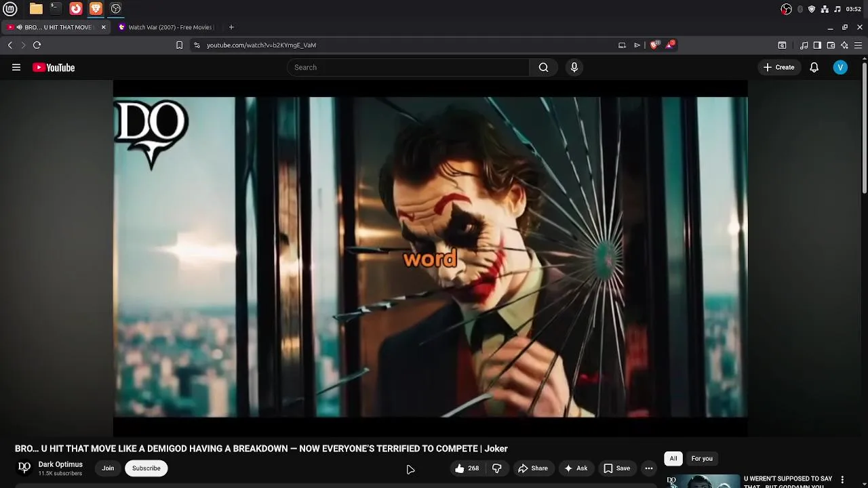
Task: Dislike the video
Action: tap(497, 468)
